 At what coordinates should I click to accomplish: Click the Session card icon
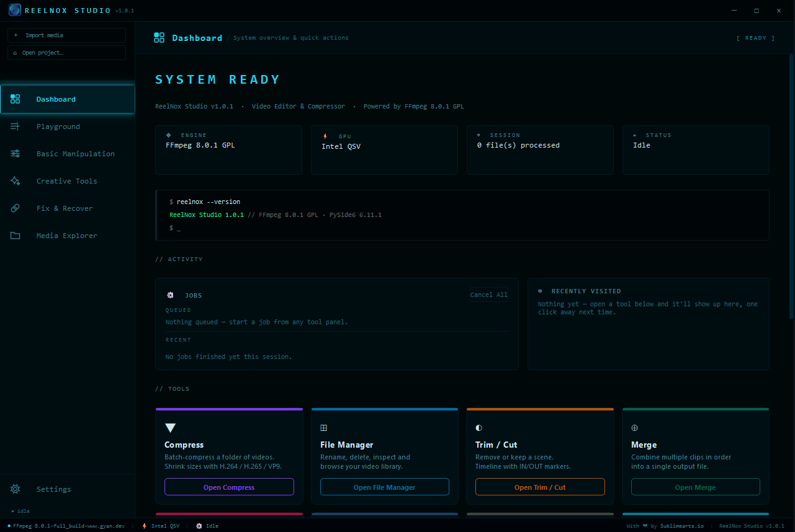[x=478, y=135]
